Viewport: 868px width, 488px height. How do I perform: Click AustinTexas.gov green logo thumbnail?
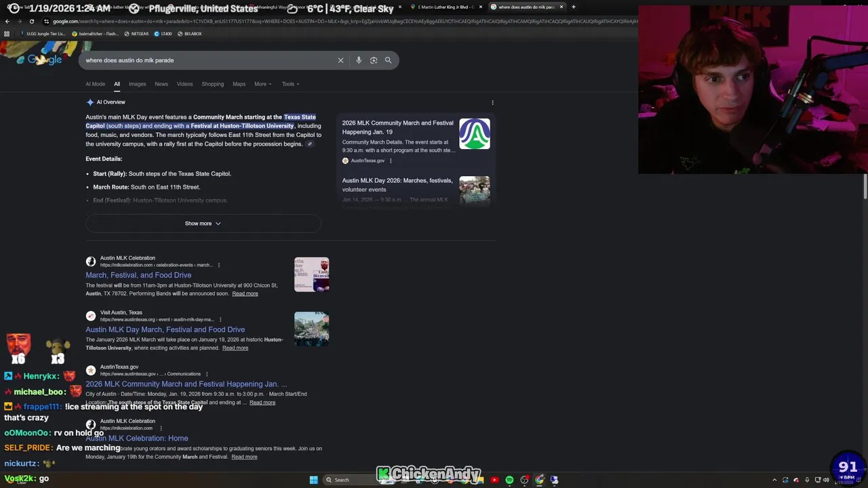click(x=475, y=134)
